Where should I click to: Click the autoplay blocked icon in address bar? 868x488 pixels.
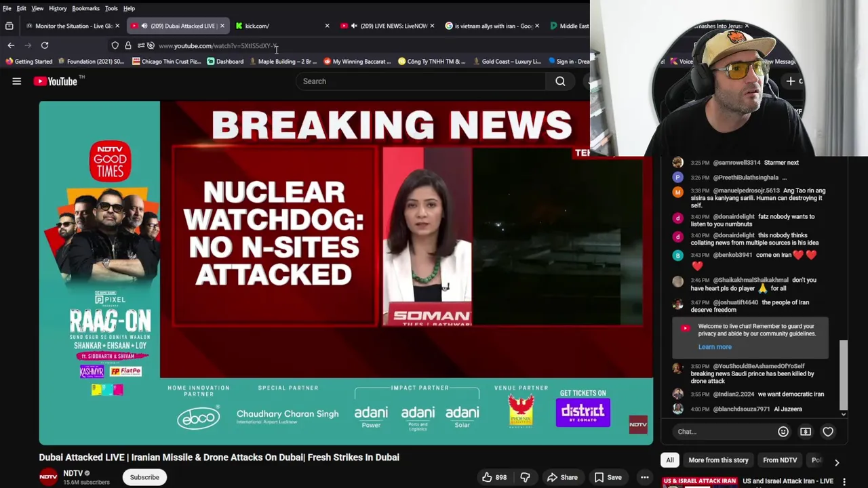(151, 45)
